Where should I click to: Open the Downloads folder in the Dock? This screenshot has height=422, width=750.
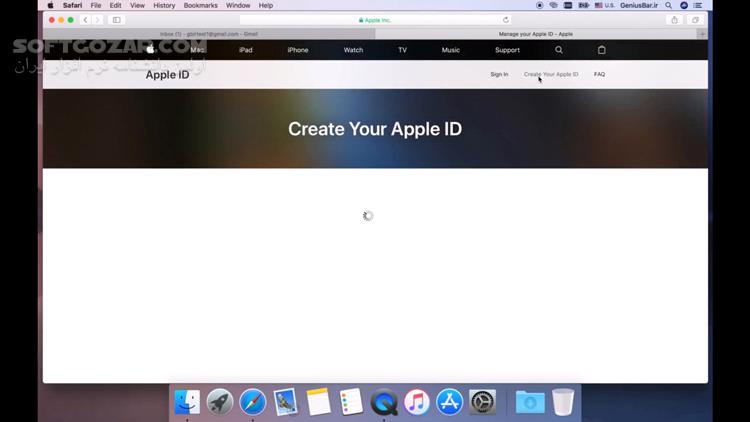pyautogui.click(x=530, y=402)
